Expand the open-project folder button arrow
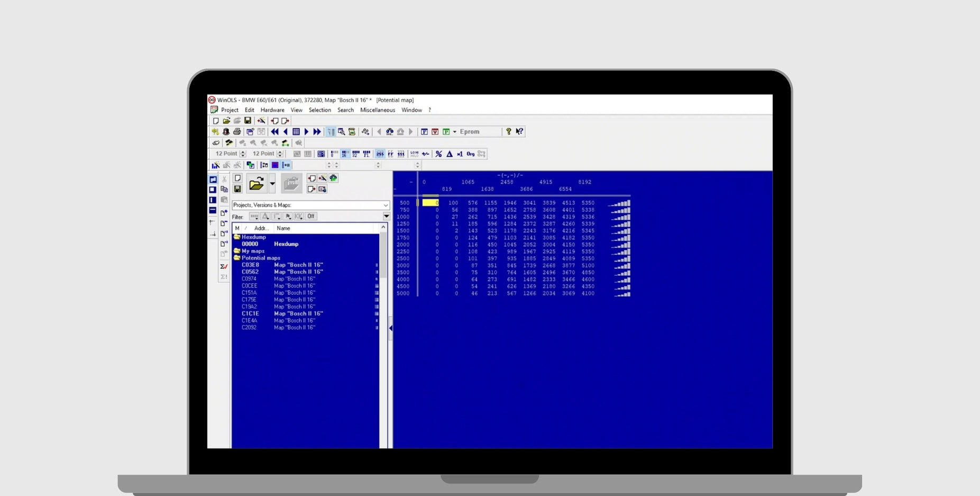 click(x=272, y=184)
